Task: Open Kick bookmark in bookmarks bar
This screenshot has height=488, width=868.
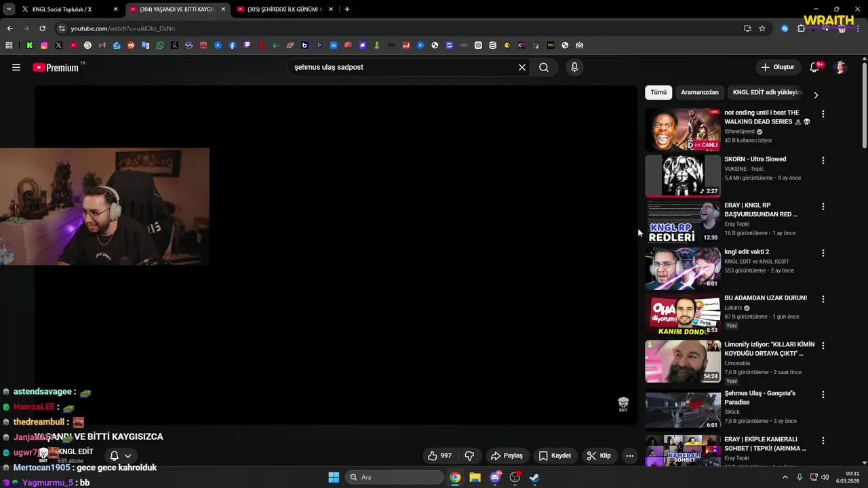Action: pos(30,45)
